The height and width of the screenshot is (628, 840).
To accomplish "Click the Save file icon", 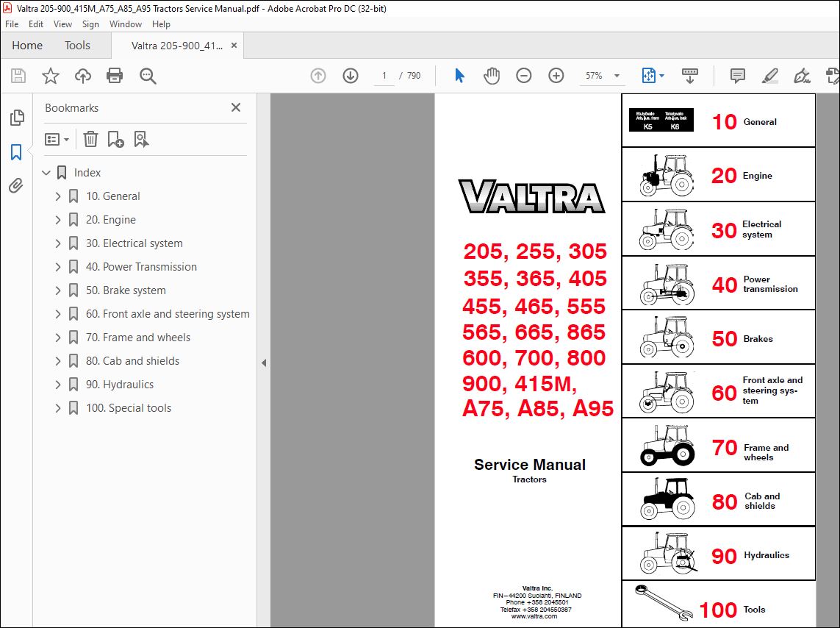I will click(x=18, y=76).
